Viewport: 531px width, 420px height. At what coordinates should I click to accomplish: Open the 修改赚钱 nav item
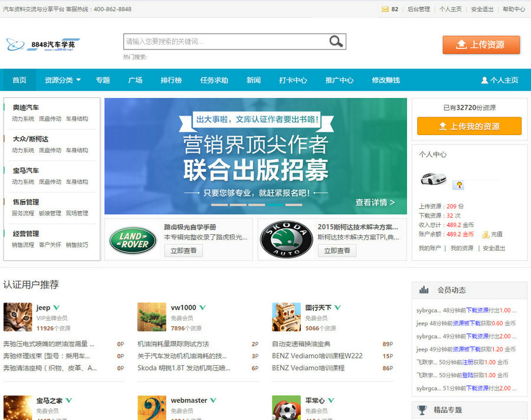[x=386, y=80]
